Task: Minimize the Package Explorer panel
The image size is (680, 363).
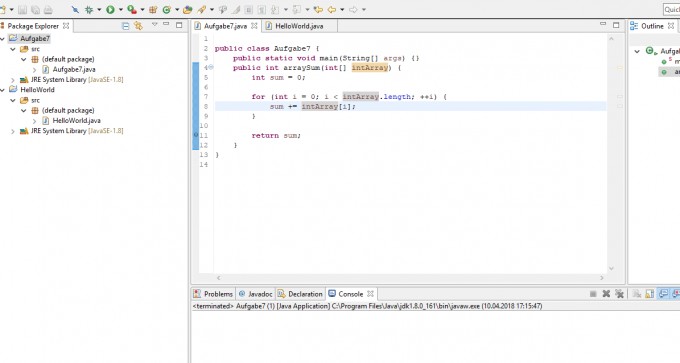Action: (166, 24)
